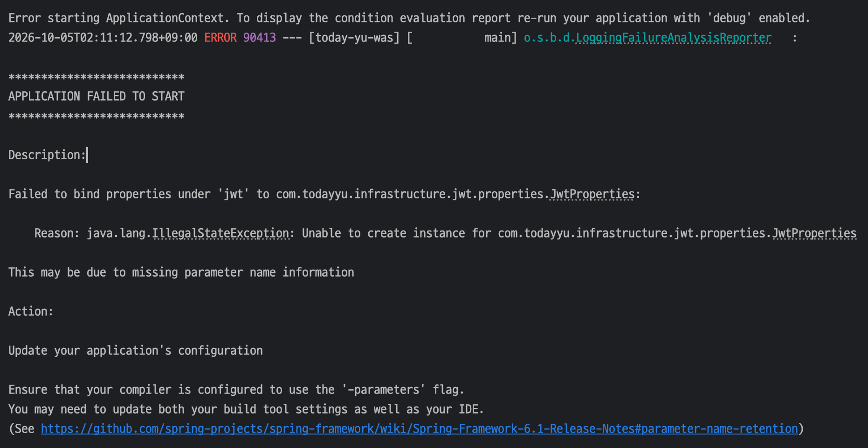Click 'Update your application's configuration' line
The width and height of the screenshot is (868, 448).
coord(136,351)
